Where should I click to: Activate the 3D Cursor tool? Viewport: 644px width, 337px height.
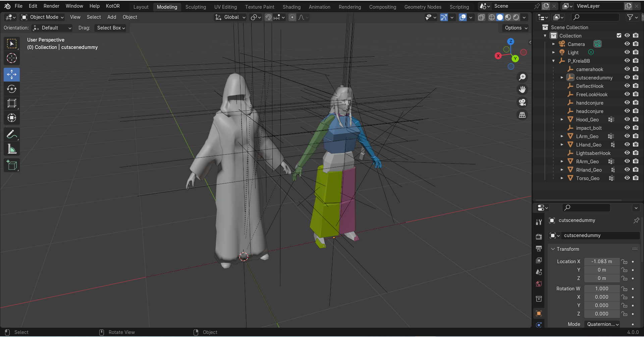pos(12,58)
